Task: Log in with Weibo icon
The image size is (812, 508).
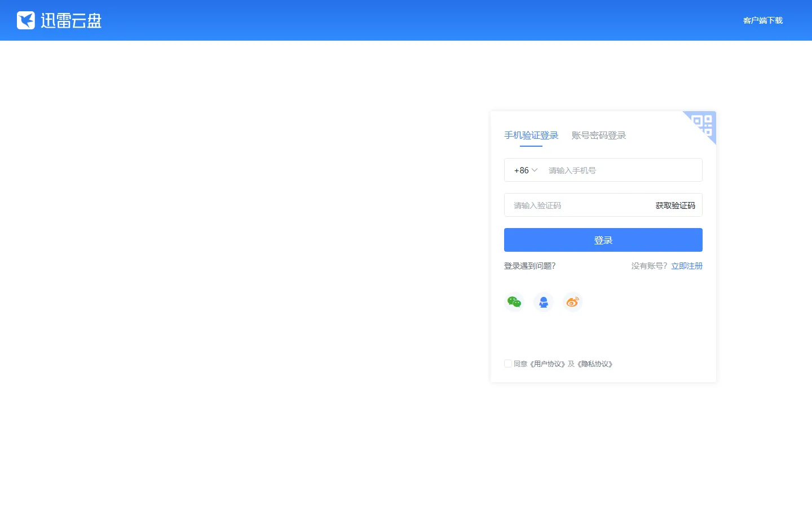Action: pyautogui.click(x=573, y=302)
